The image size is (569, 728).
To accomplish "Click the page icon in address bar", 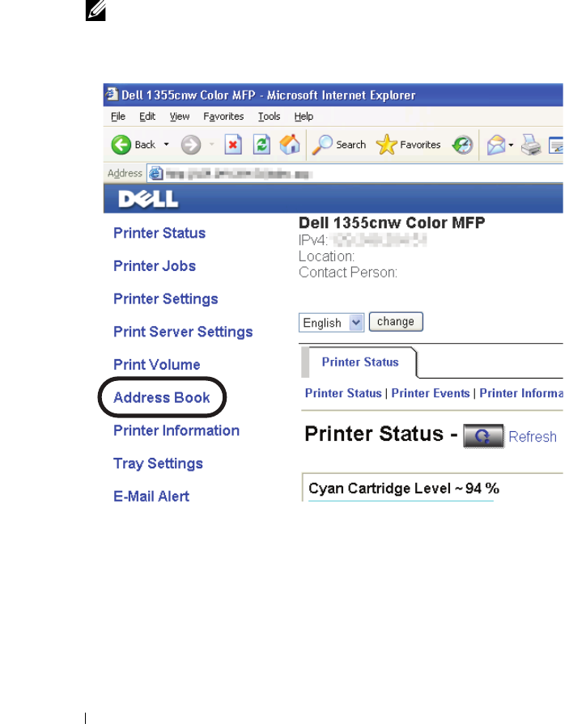I will coord(155,173).
